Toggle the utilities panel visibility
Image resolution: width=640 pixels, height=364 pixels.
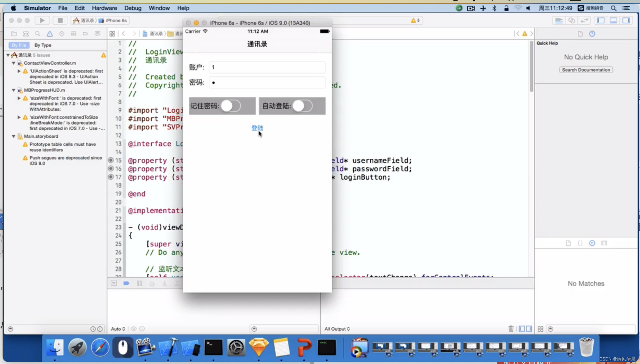tap(626, 20)
